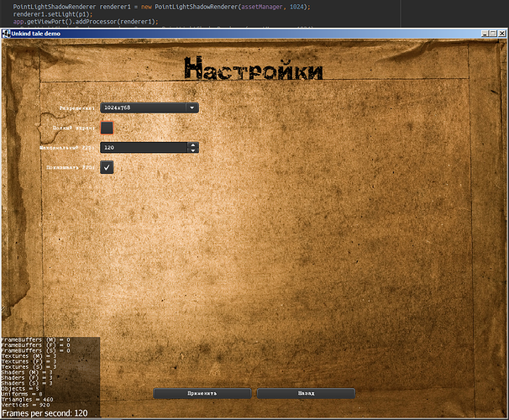Click the 'Textures (M) = 3' stat line
This screenshot has width=509, height=420.
(29, 356)
